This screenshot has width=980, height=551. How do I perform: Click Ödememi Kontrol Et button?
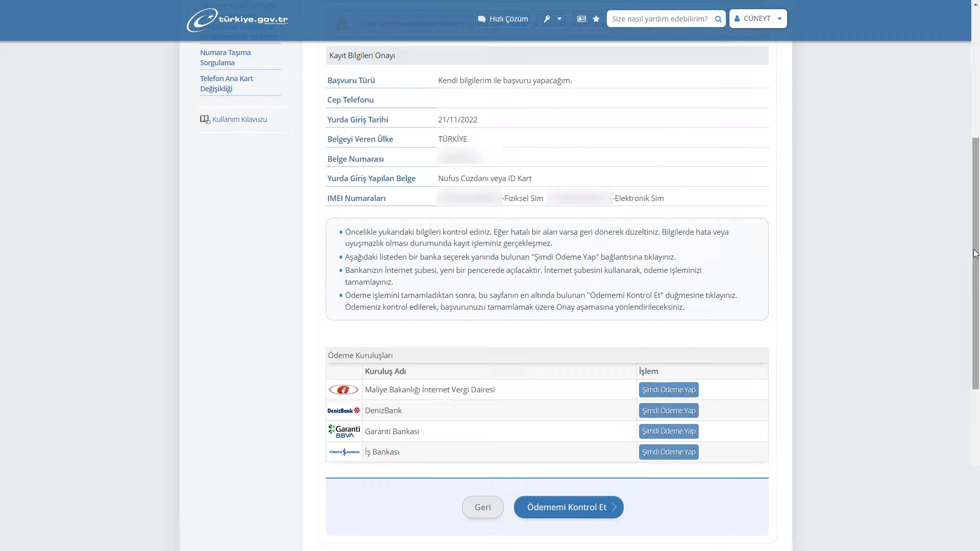click(x=569, y=507)
